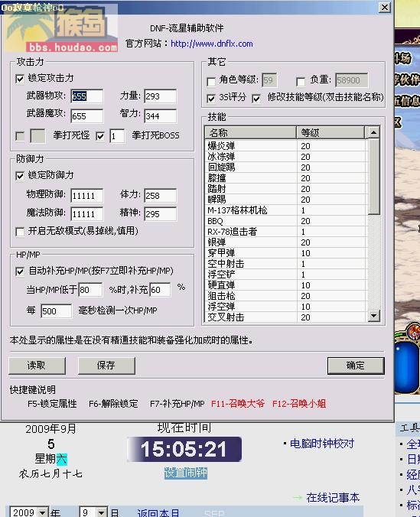Select the 瞬踢 skill row
The image size is (420, 517).
pos(285,200)
